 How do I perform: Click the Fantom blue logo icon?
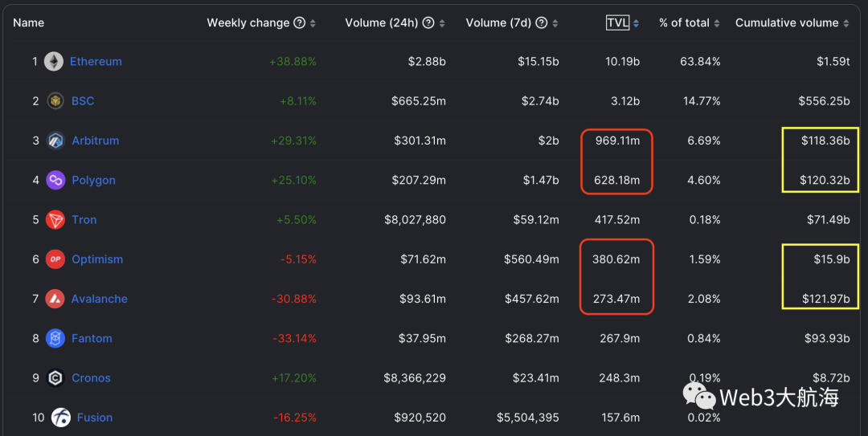click(x=55, y=339)
